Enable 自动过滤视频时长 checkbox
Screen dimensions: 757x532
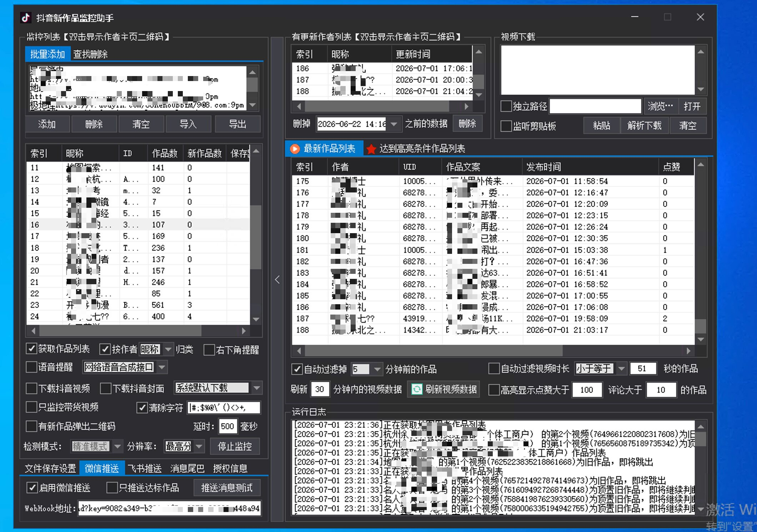point(494,368)
